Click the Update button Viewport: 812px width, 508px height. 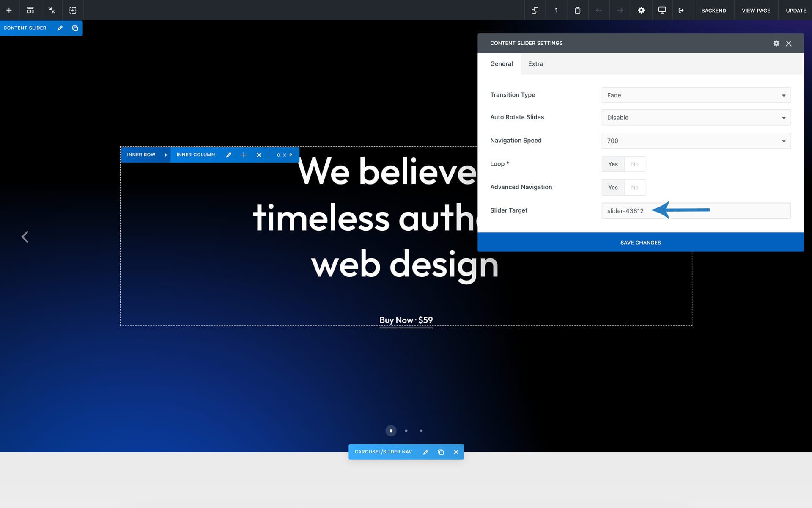pyautogui.click(x=796, y=10)
